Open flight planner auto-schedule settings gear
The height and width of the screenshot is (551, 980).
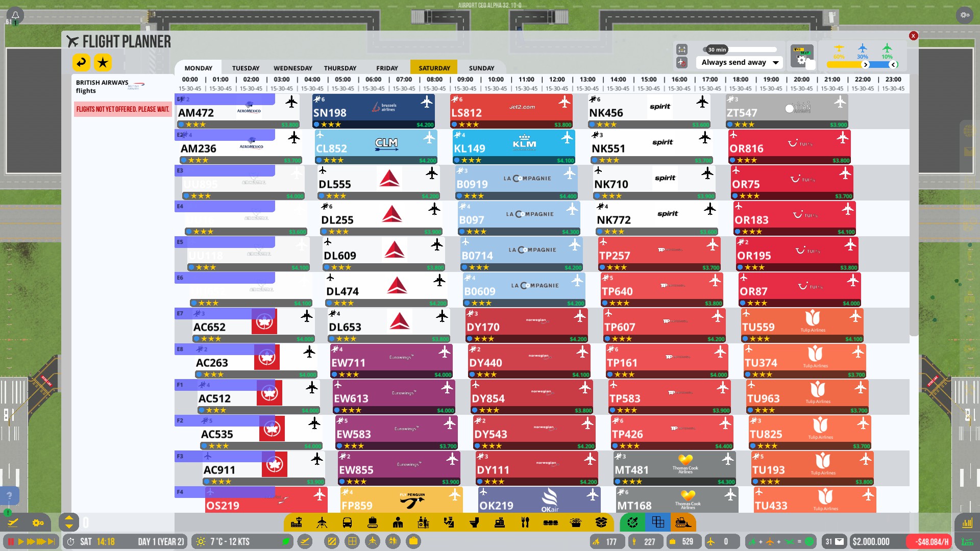802,56
